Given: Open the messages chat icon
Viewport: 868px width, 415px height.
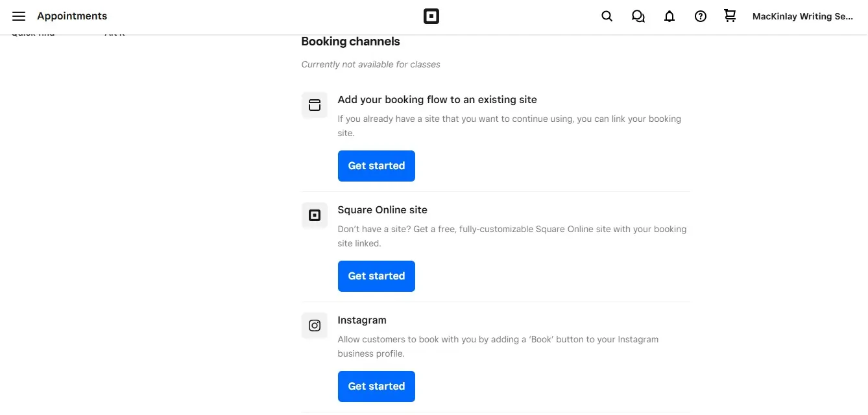Looking at the screenshot, I should 638,16.
